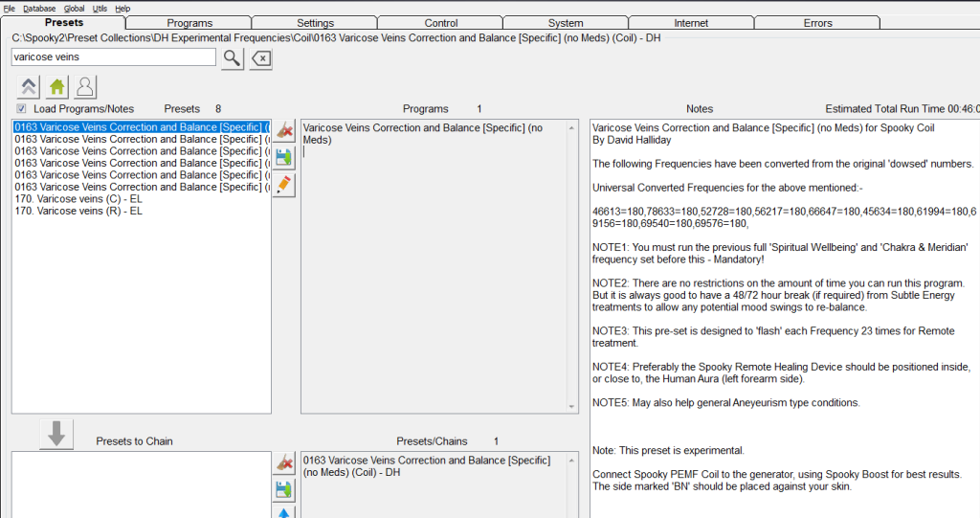The height and width of the screenshot is (518, 980).
Task: Switch to the Settings tab
Action: point(315,23)
